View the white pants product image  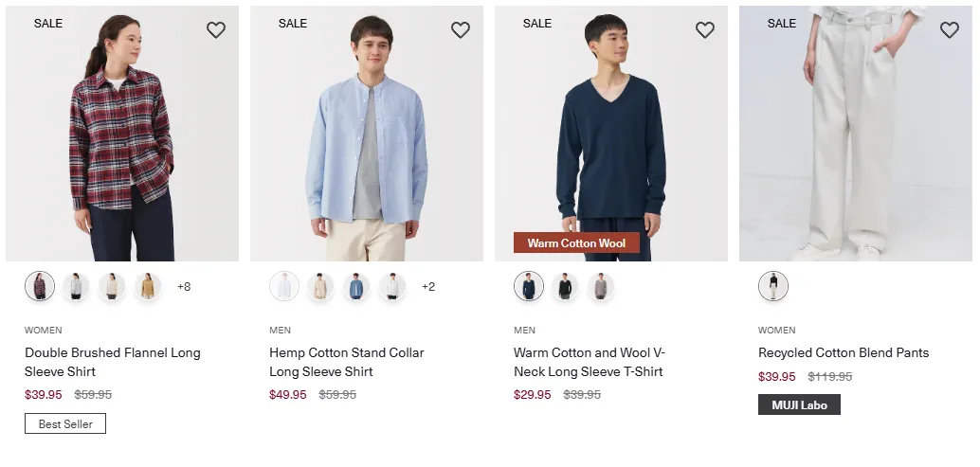click(x=856, y=134)
